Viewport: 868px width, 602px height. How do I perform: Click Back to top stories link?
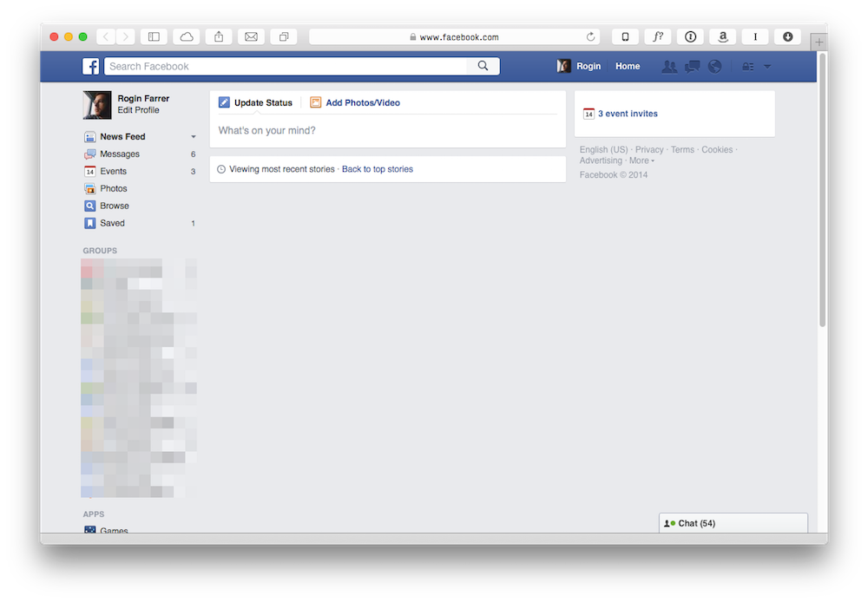click(378, 169)
